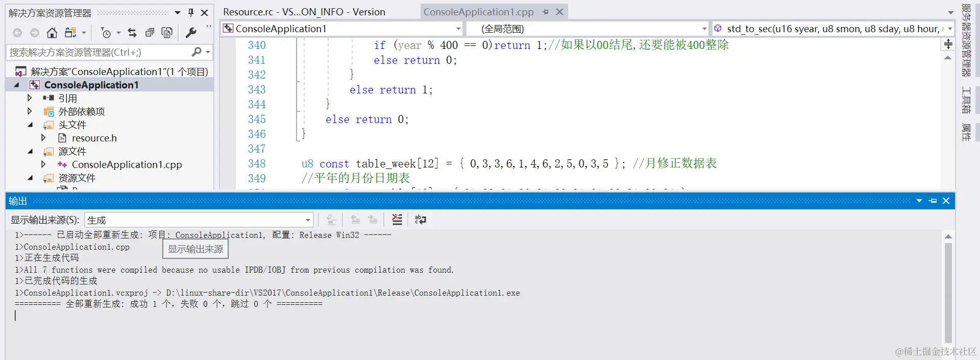Click the output line ending ConsoleApplication1.exe
This screenshot has width=980, height=360.
pyautogui.click(x=267, y=293)
